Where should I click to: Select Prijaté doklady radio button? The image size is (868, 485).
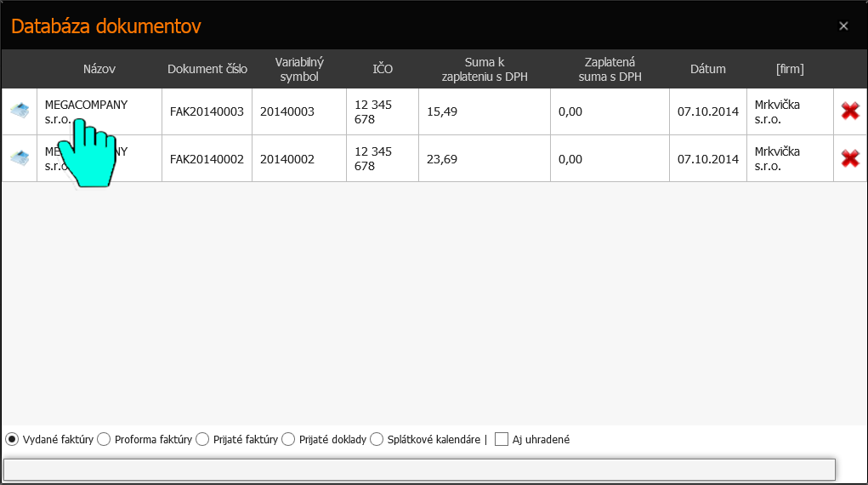coord(288,440)
